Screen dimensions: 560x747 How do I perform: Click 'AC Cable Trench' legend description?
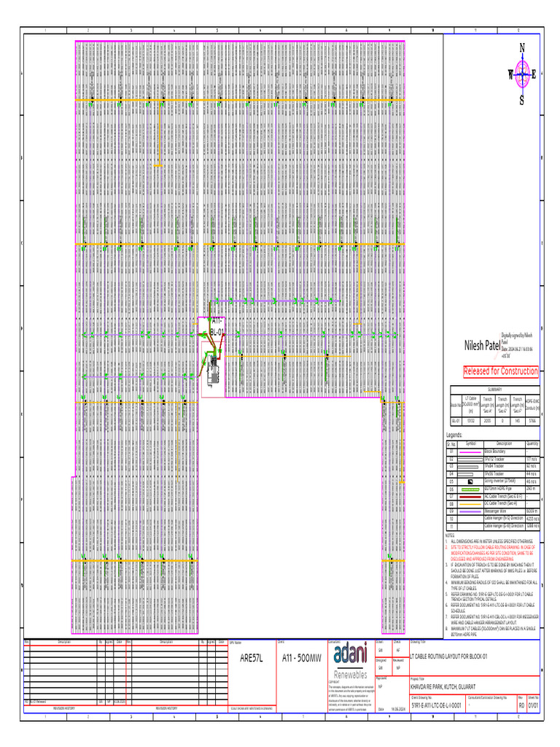point(503,496)
